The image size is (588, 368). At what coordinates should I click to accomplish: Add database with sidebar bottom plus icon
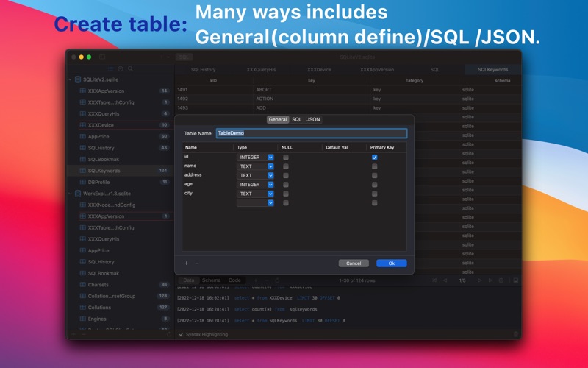pyautogui.click(x=73, y=334)
